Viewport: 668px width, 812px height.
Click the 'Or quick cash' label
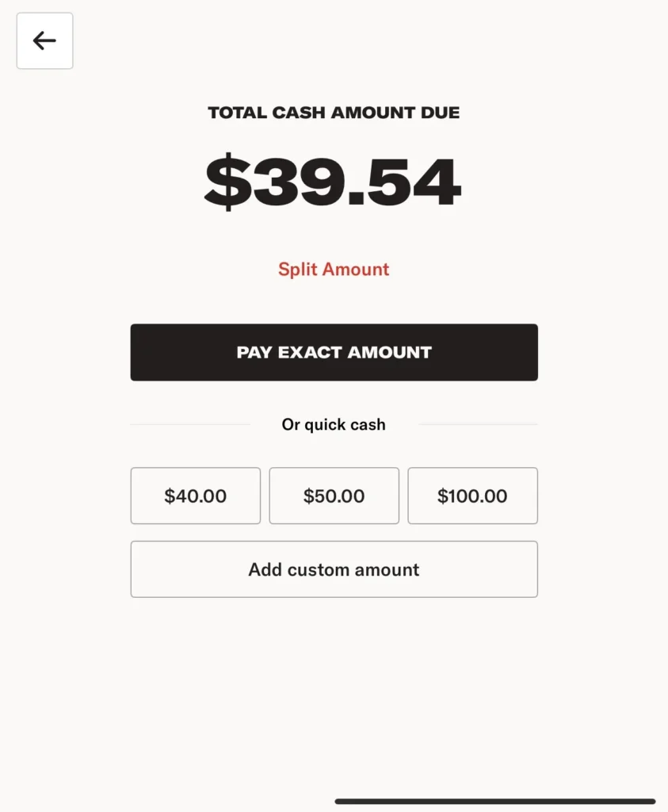click(334, 425)
